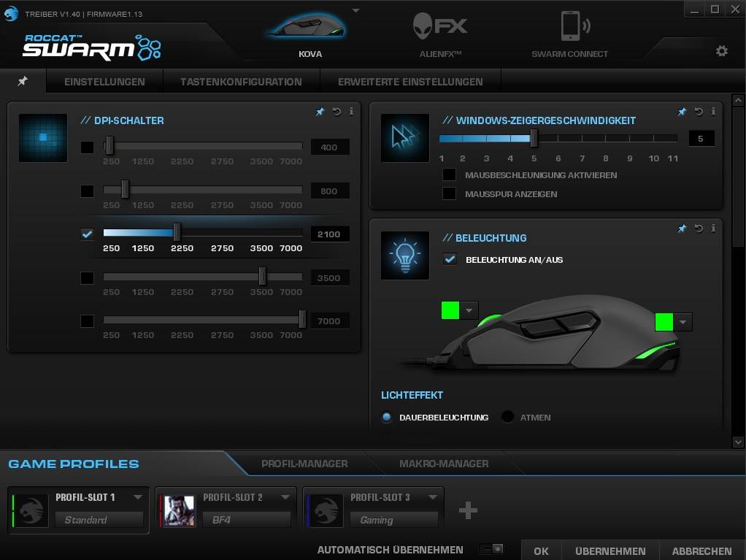Show info for Windows-Zeigergeschwindigkeit panel
The width and height of the screenshot is (746, 560).
tap(712, 111)
